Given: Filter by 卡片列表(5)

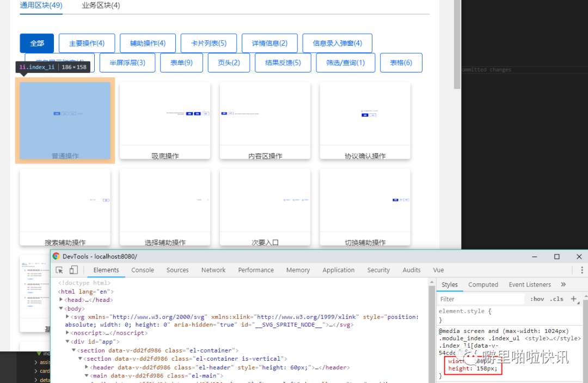Looking at the screenshot, I should click(209, 43).
